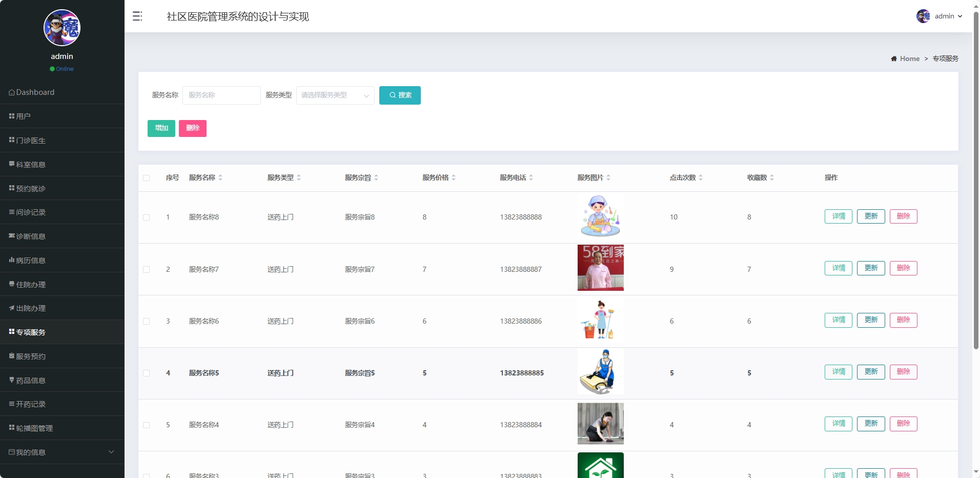The image size is (980, 478).
Task: Click the grid icon beside 门诊医生
Action: point(12,140)
